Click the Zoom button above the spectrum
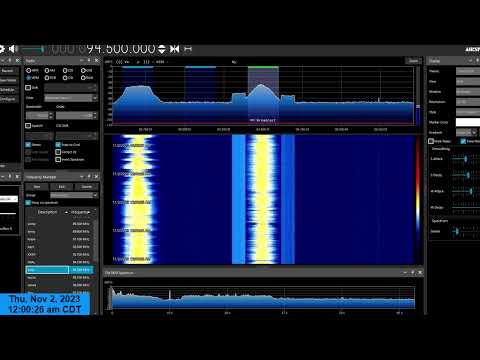Screen dimensions: 480x360 pos(413,61)
